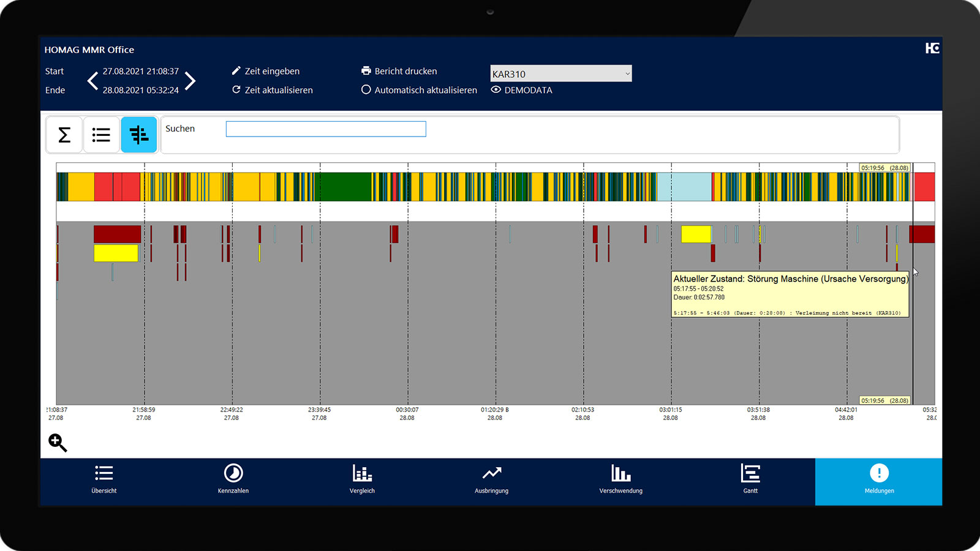This screenshot has height=551, width=980.
Task: Open the Kennzahlen tab
Action: tap(233, 479)
